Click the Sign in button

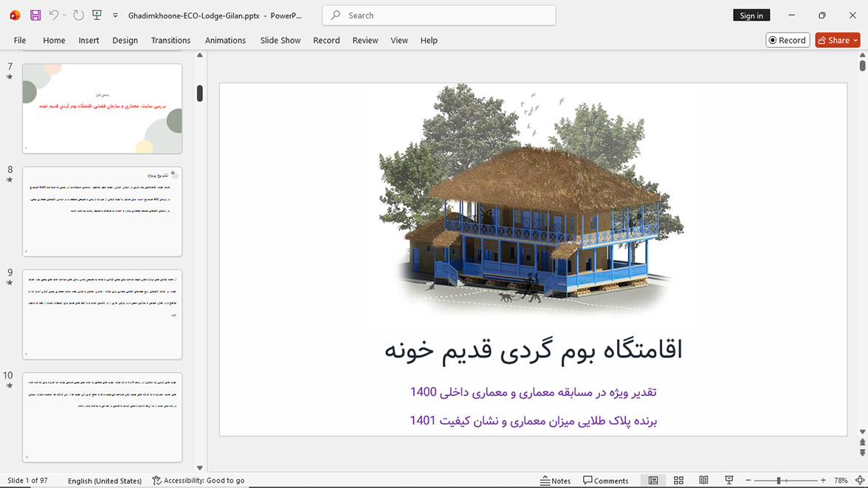[751, 16]
